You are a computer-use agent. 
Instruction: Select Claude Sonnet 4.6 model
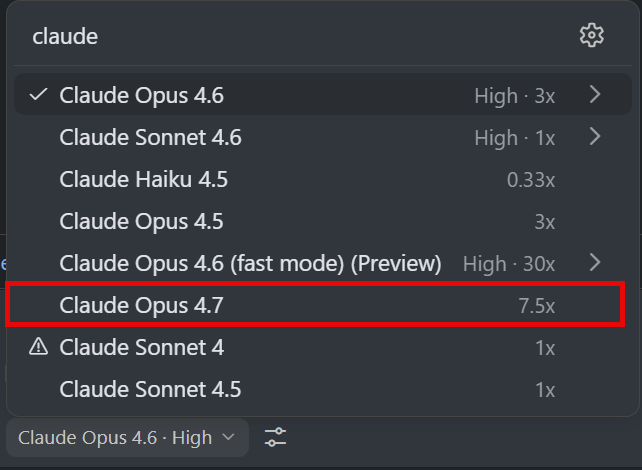pos(150,137)
